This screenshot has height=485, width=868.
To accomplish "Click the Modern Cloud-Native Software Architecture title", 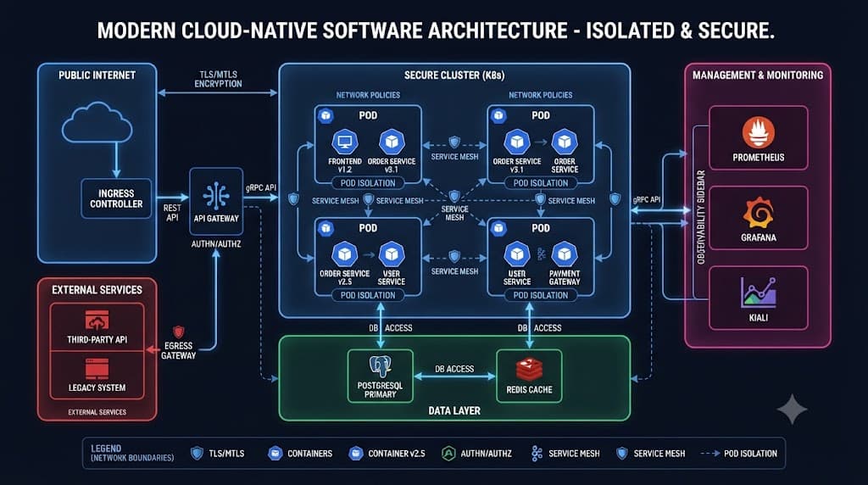I will pos(436,31).
